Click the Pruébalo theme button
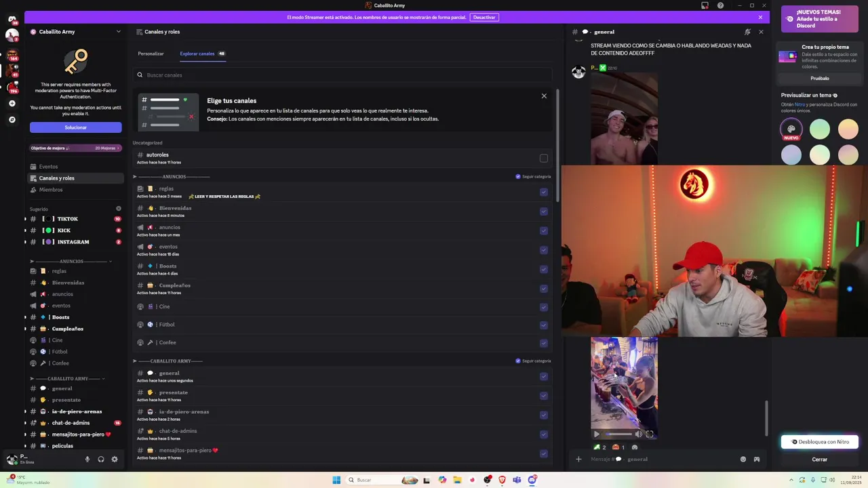868x488 pixels. pyautogui.click(x=820, y=78)
